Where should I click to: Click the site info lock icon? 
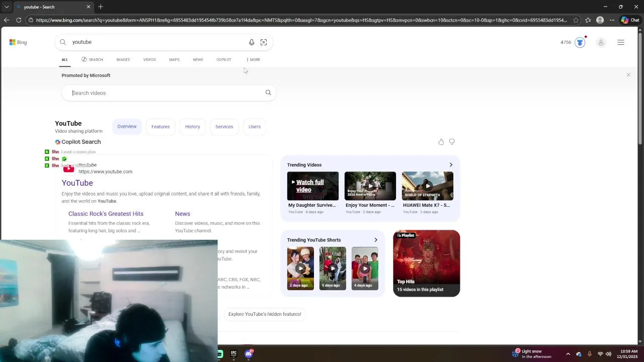click(x=31, y=20)
